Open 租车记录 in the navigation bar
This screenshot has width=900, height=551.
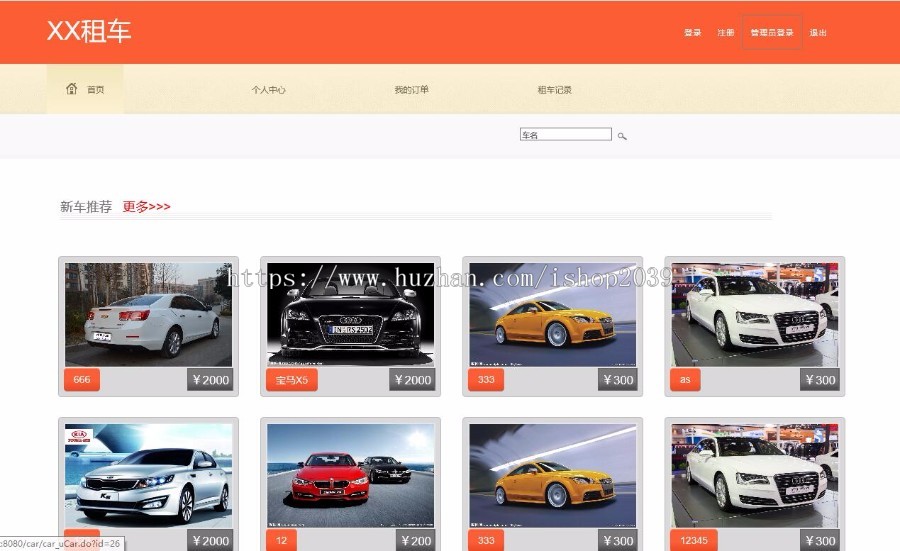pos(554,90)
